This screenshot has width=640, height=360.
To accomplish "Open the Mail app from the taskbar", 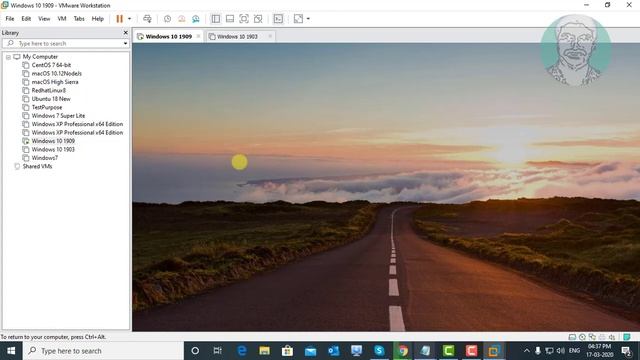I will (310, 351).
